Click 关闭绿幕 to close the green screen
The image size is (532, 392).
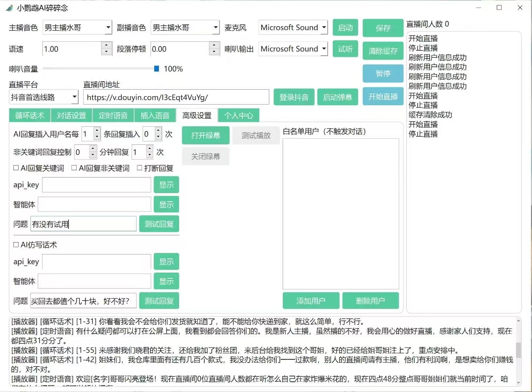(x=205, y=156)
